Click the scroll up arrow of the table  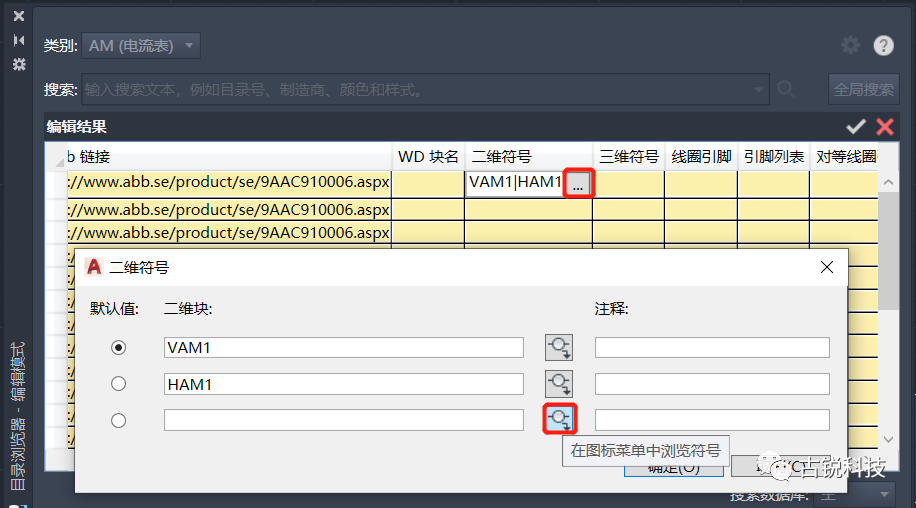pyautogui.click(x=889, y=182)
